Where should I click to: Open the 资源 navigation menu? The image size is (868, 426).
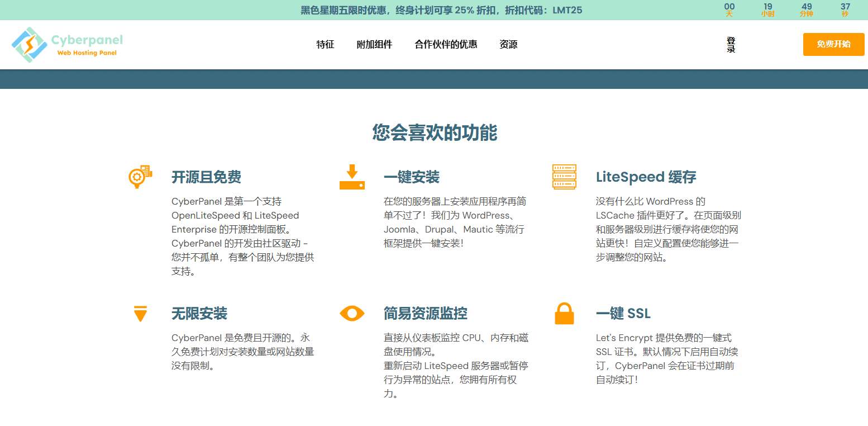click(x=508, y=45)
